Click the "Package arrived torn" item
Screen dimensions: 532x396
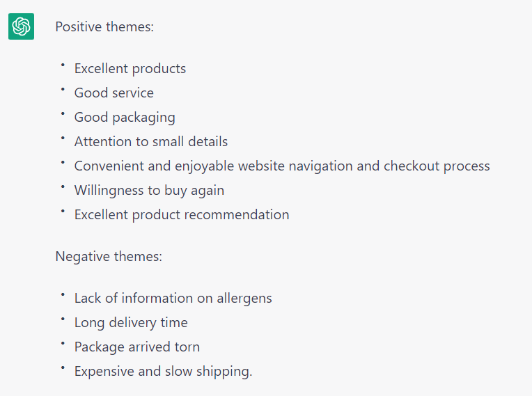[137, 347]
